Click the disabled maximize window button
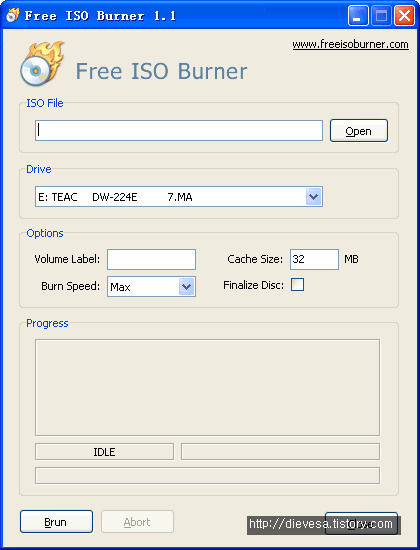 click(381, 16)
